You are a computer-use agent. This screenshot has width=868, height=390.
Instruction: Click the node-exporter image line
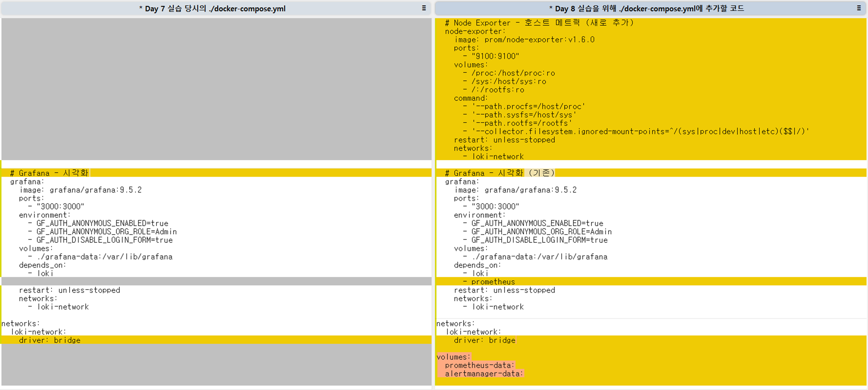(x=524, y=40)
